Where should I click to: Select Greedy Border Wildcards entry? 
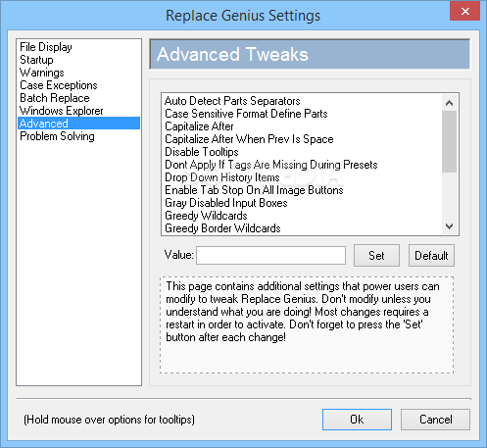click(x=222, y=228)
